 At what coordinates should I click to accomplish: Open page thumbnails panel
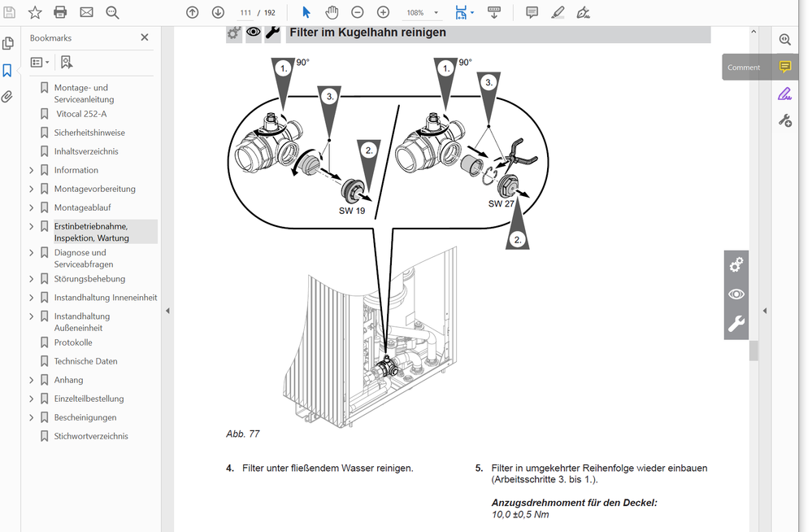click(x=7, y=43)
